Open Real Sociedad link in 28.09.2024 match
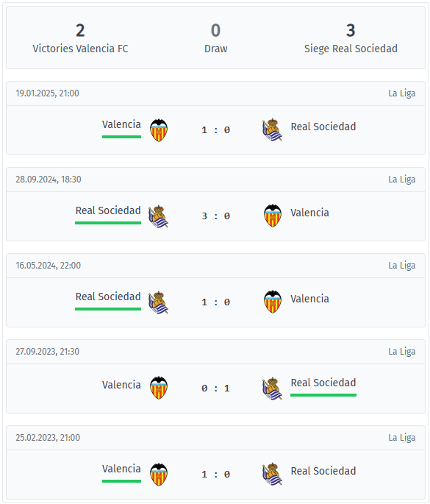Image resolution: width=430 pixels, height=504 pixels. click(108, 210)
